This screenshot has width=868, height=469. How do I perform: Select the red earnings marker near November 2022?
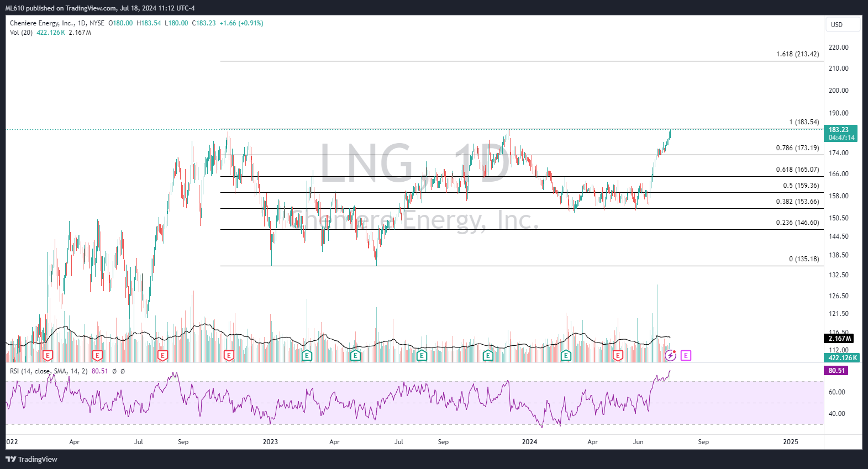point(229,356)
